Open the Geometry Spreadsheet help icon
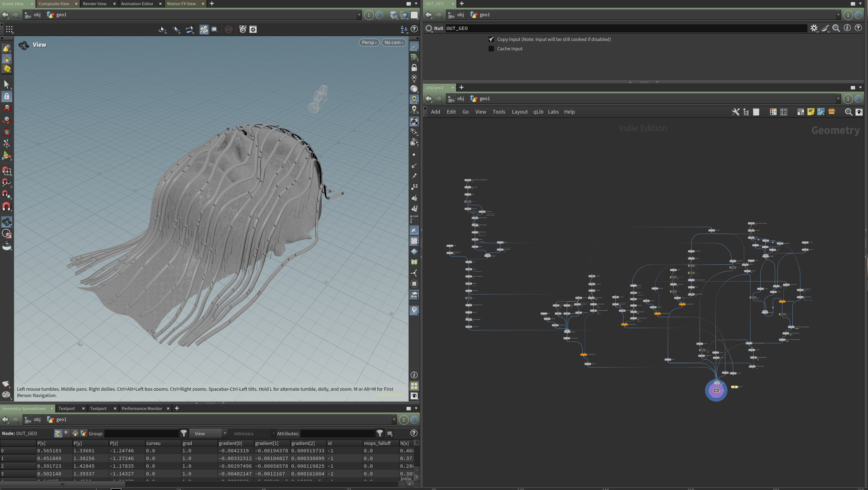868x490 pixels. [x=414, y=433]
